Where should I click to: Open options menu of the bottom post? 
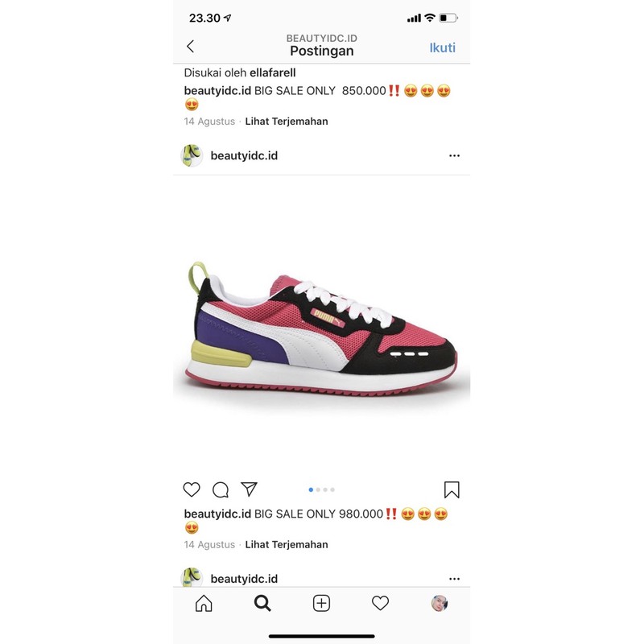click(x=454, y=579)
